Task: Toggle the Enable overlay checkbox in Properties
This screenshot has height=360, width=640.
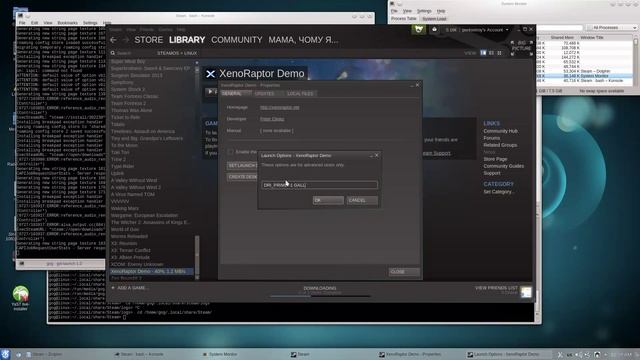Action: 231,152
